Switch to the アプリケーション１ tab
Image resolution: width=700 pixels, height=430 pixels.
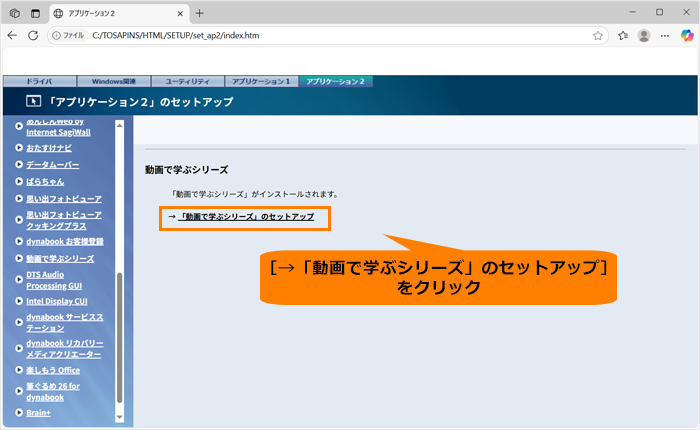(x=261, y=81)
